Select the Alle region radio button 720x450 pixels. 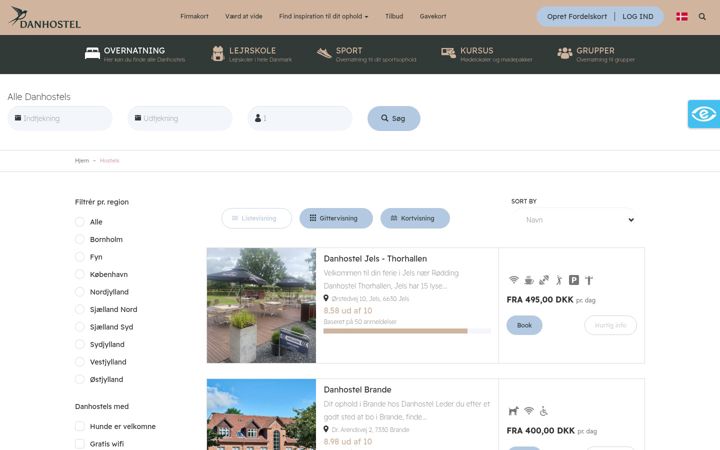point(79,222)
